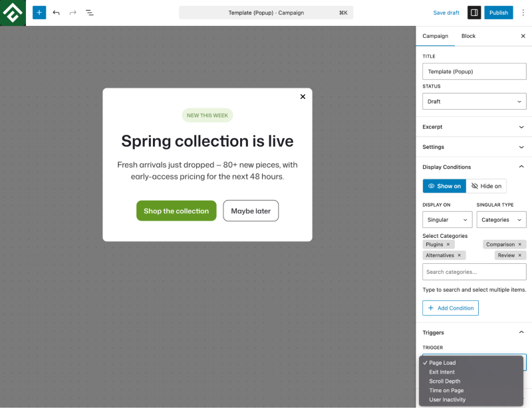
Task: Remove the Alternatives category tag
Action: (x=459, y=255)
